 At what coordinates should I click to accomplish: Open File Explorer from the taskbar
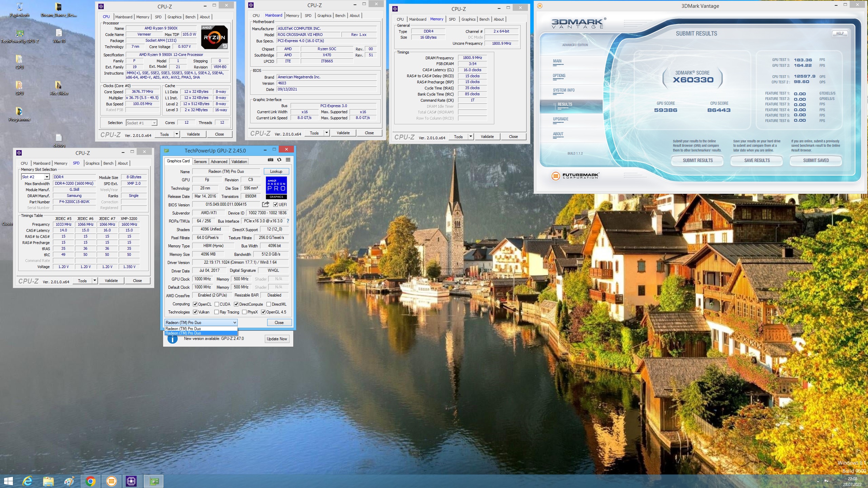click(48, 481)
